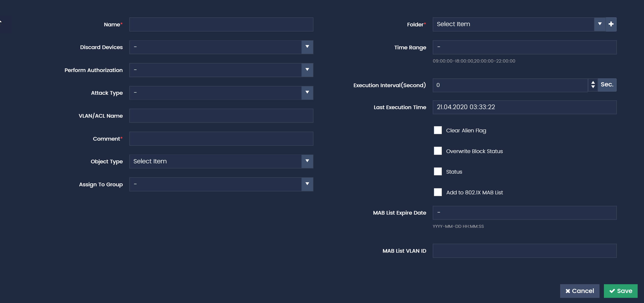This screenshot has width=644, height=303.
Task: Click the time range example hint text
Action: pos(474,61)
